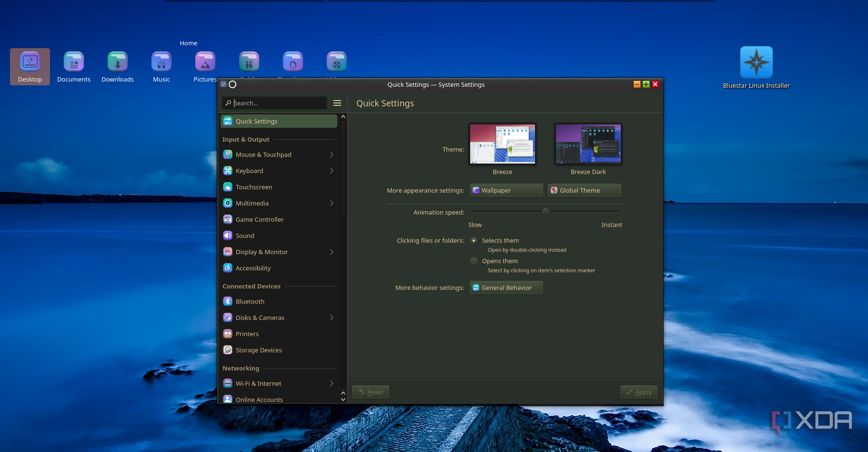The height and width of the screenshot is (452, 868).
Task: Expand Mouse & Touchpad chevron
Action: [x=332, y=154]
